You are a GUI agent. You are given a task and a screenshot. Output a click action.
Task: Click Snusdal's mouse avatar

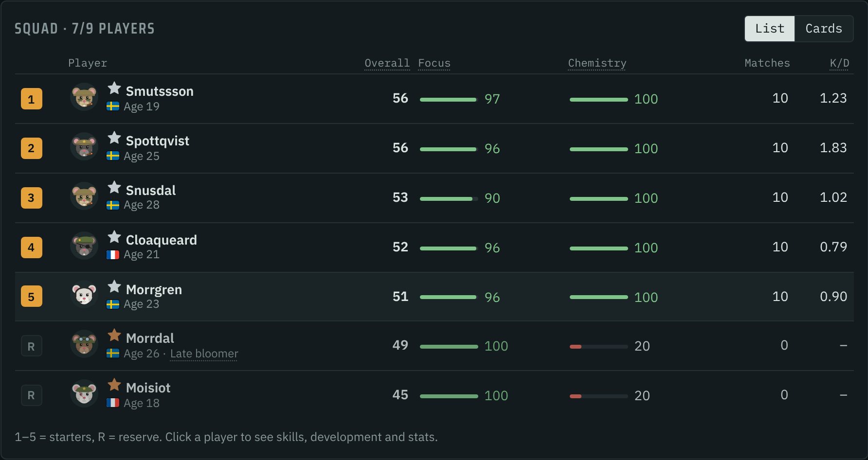point(84,196)
